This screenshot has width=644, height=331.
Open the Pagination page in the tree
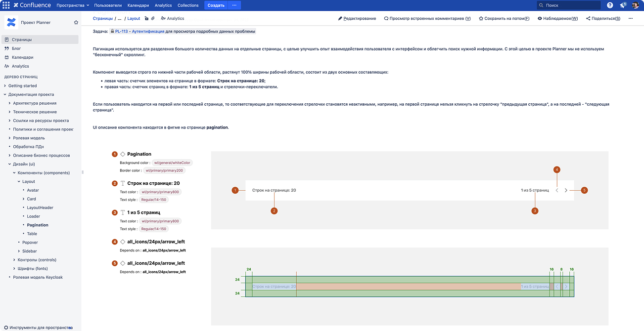[38, 225]
